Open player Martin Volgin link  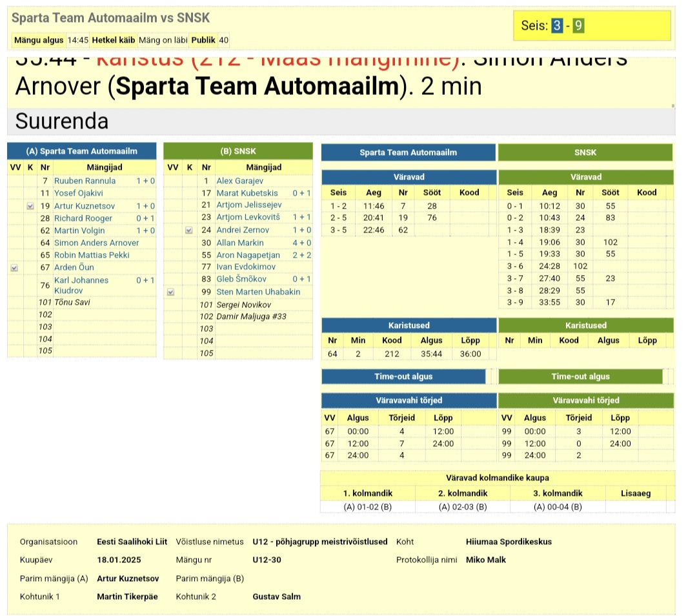[x=79, y=231]
